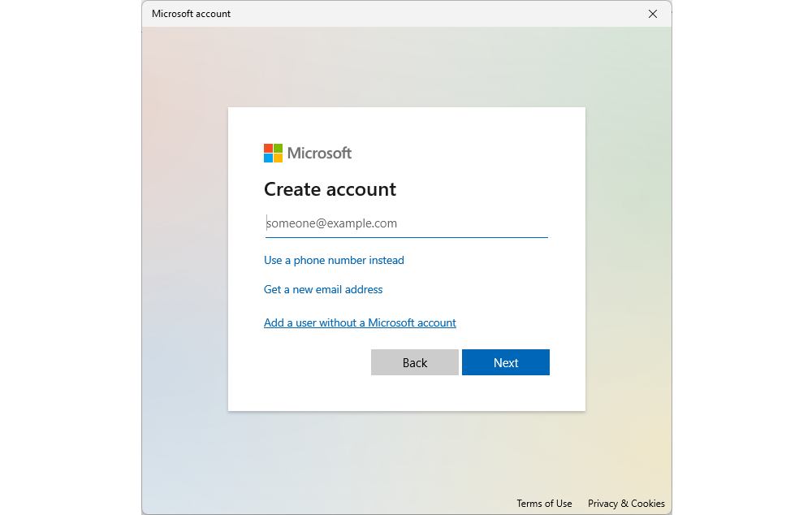Select 'Get a new email address' link

323,289
